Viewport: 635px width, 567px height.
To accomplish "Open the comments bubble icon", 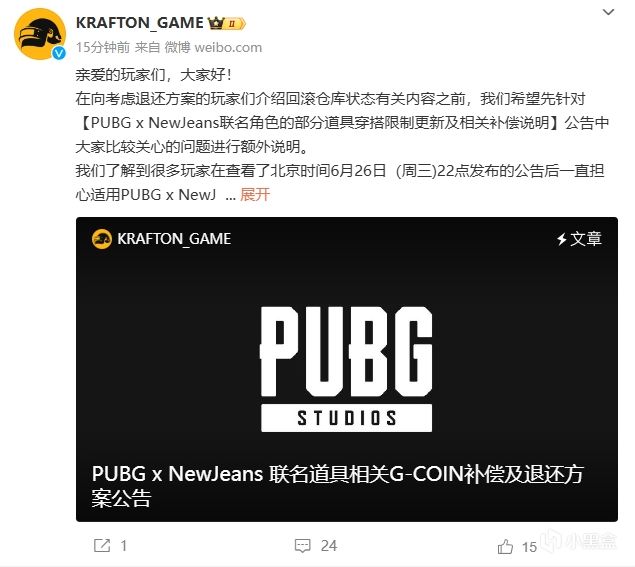I will (303, 546).
